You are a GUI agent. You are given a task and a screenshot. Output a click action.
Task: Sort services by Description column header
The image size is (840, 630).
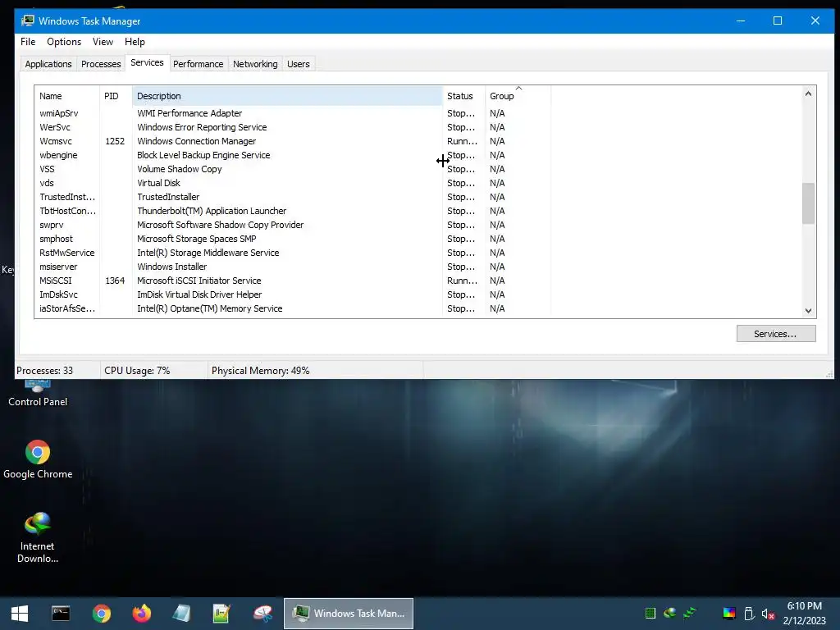[x=287, y=96]
